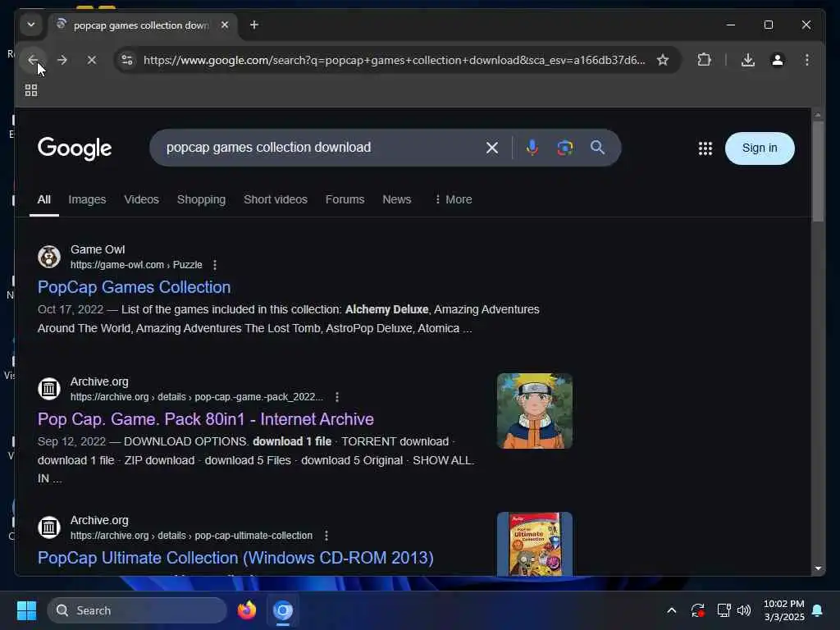Open Pop Cap Game Pack 80in1 link
The height and width of the screenshot is (630, 840).
click(206, 419)
